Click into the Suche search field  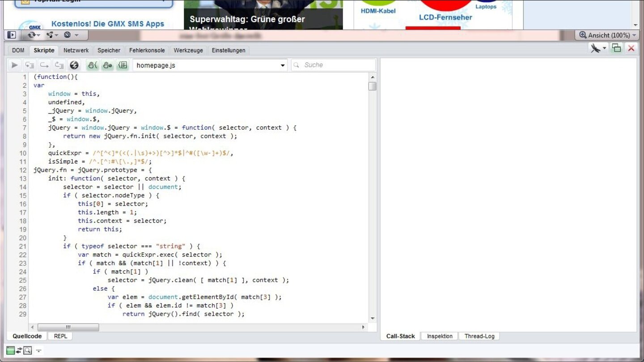click(338, 65)
